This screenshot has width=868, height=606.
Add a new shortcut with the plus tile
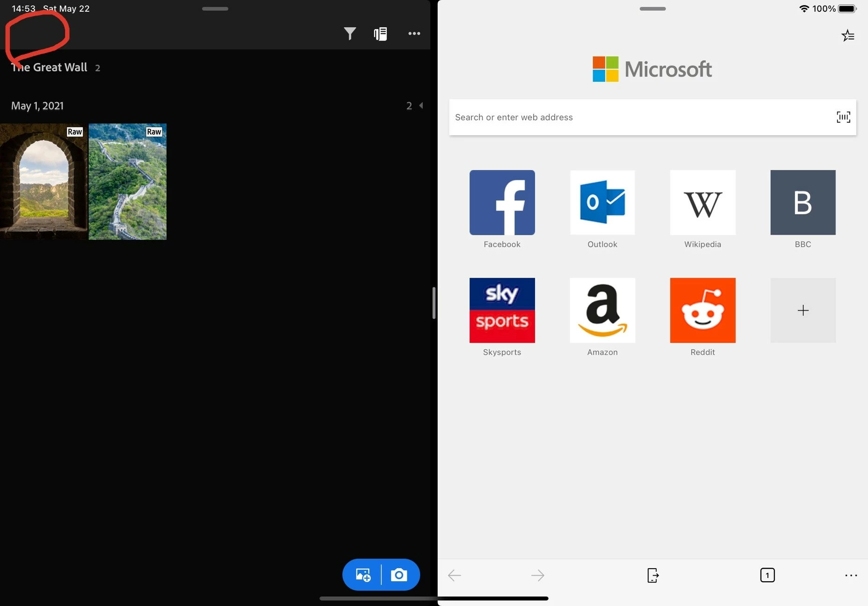pyautogui.click(x=803, y=310)
